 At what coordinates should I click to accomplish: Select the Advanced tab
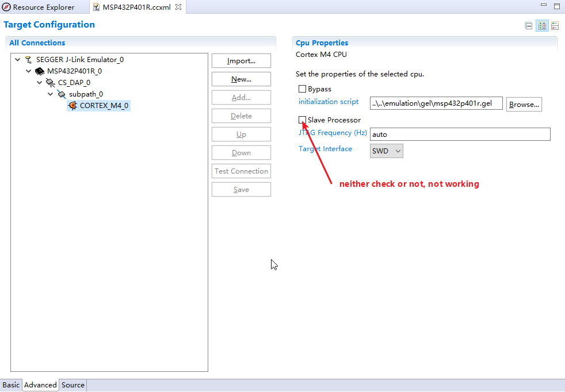pyautogui.click(x=40, y=385)
